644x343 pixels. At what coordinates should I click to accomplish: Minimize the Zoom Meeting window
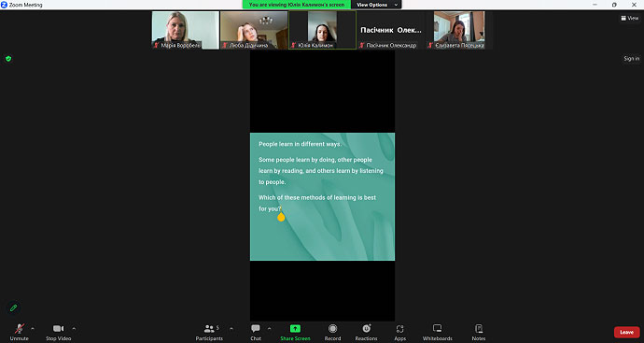tap(595, 5)
